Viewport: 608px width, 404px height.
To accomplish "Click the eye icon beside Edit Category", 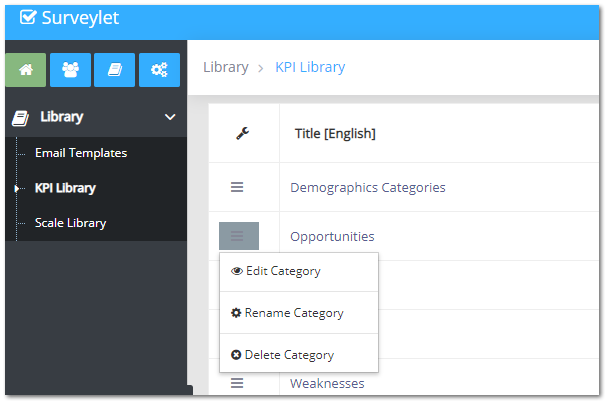I will pos(237,271).
